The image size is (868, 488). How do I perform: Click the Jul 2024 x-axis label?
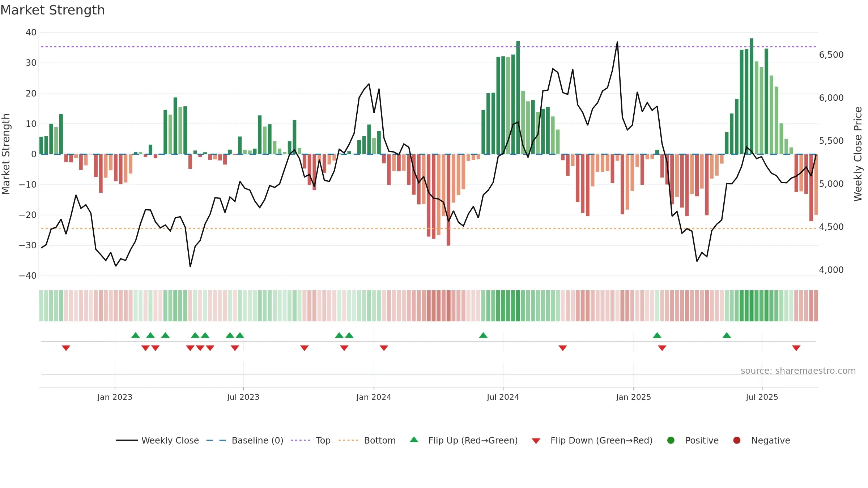point(503,397)
